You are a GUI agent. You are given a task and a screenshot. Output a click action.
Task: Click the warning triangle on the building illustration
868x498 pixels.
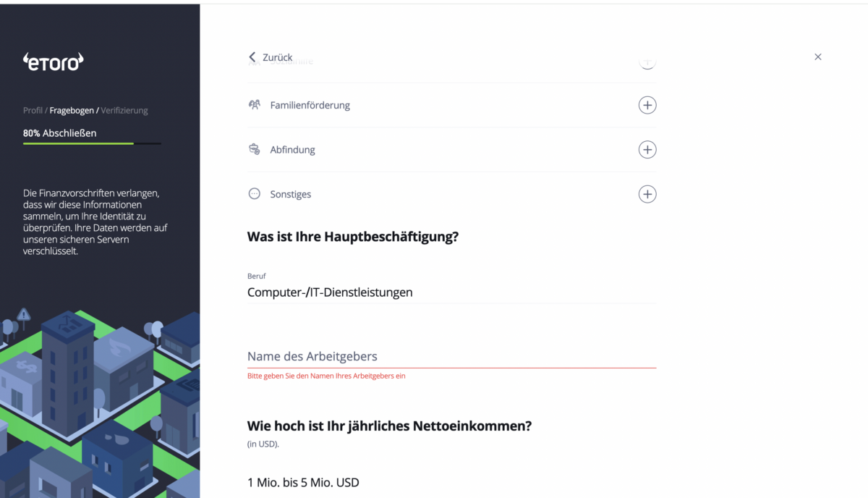coord(25,315)
